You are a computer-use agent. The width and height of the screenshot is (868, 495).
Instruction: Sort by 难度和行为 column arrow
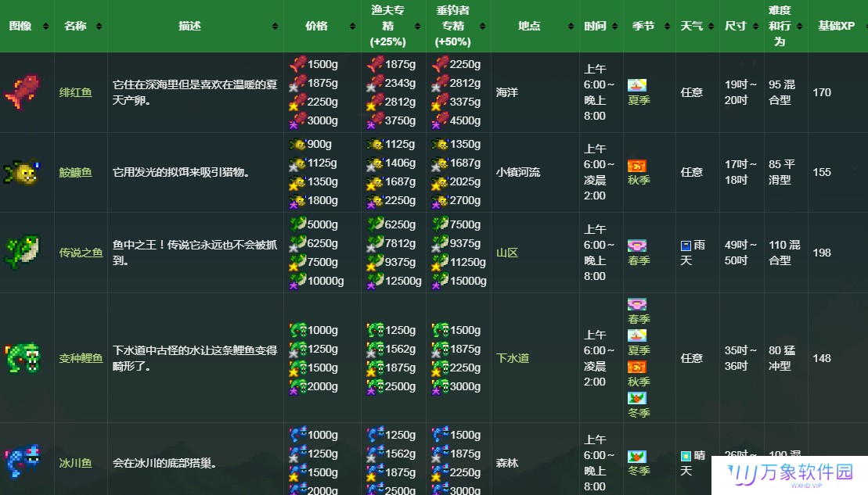click(x=799, y=26)
